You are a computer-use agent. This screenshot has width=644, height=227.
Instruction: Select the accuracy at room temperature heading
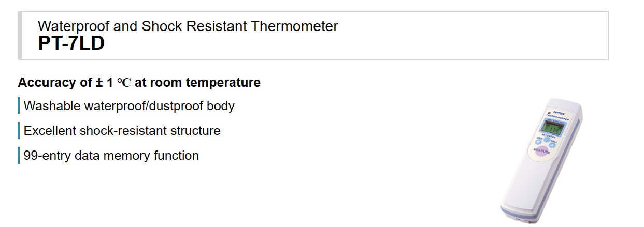(139, 82)
